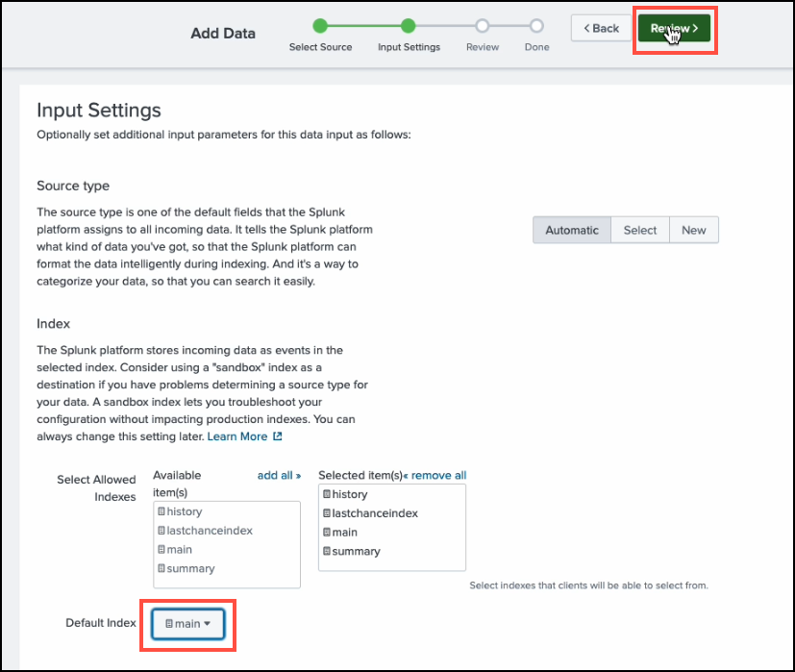Click history index icon in Available items
This screenshot has width=795, height=672.
[x=161, y=511]
